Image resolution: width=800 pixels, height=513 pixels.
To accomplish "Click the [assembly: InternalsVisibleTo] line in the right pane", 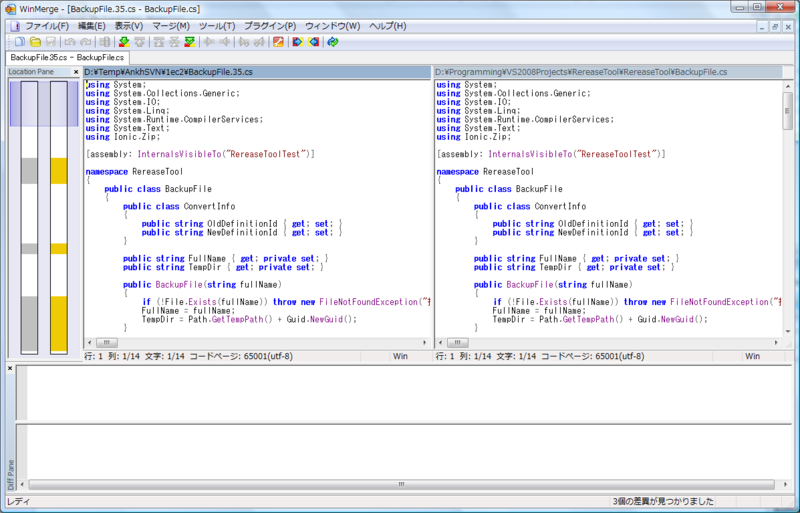I will 551,154.
